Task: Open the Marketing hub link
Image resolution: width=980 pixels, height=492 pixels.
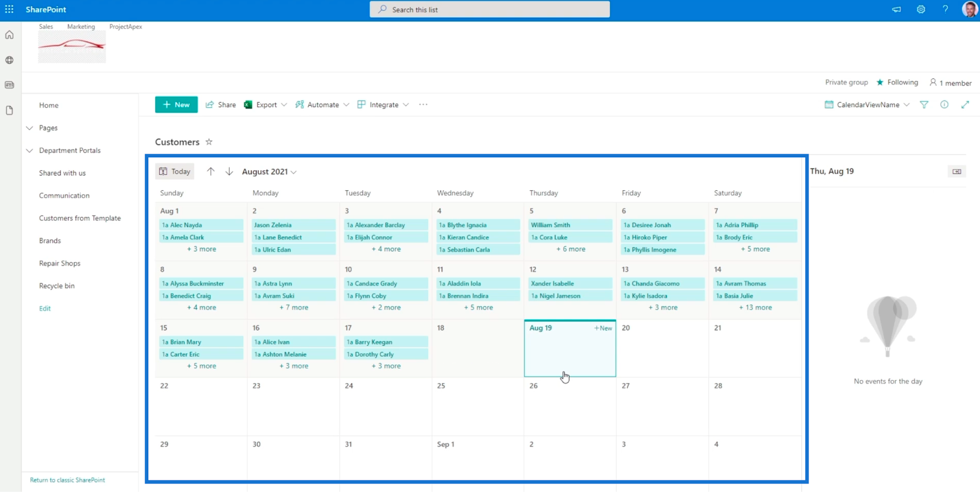Action: (81, 26)
